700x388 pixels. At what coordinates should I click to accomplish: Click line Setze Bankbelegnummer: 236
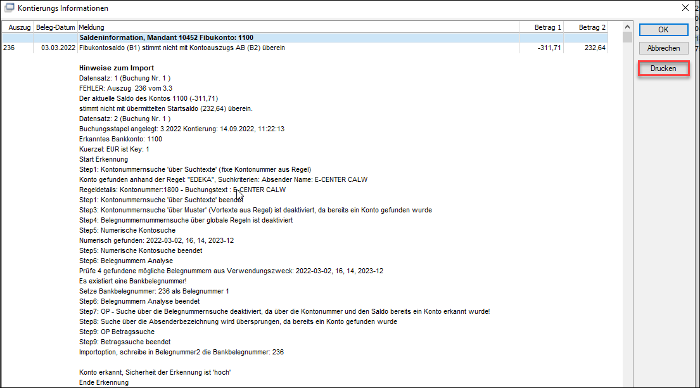[x=154, y=291]
